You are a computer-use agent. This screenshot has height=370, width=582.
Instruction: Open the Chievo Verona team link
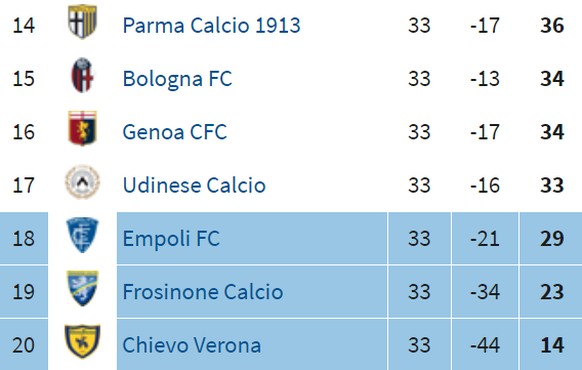192,345
